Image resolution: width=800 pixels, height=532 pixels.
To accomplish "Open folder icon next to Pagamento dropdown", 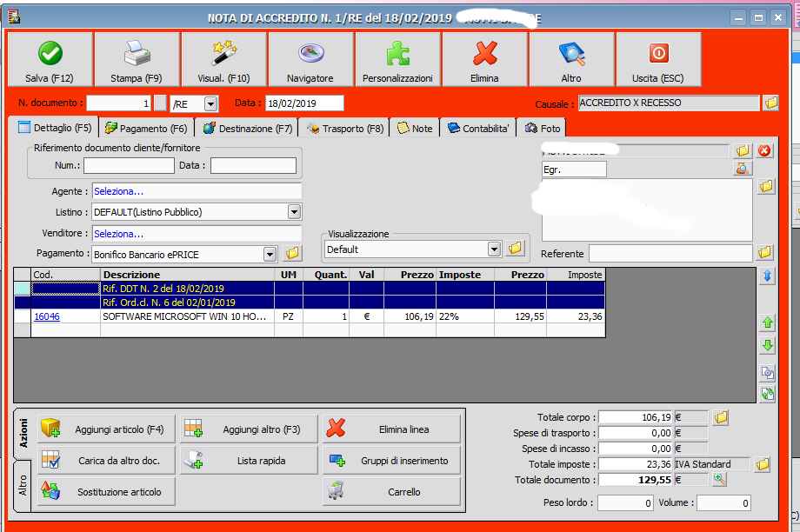I will tap(292, 253).
